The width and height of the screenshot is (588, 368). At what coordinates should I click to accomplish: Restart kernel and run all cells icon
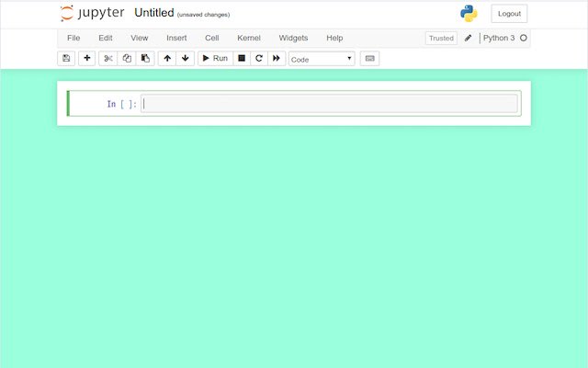[277, 58]
